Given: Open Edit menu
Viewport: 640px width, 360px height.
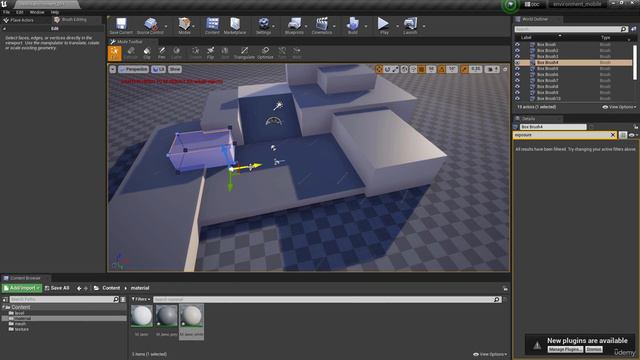Looking at the screenshot, I should click(20, 12).
